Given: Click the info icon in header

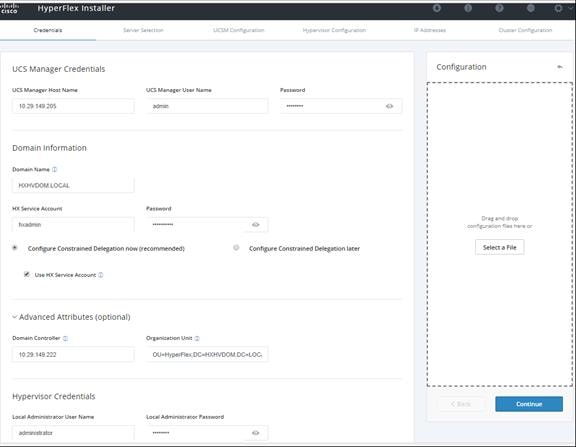Looking at the screenshot, I should tap(468, 8).
